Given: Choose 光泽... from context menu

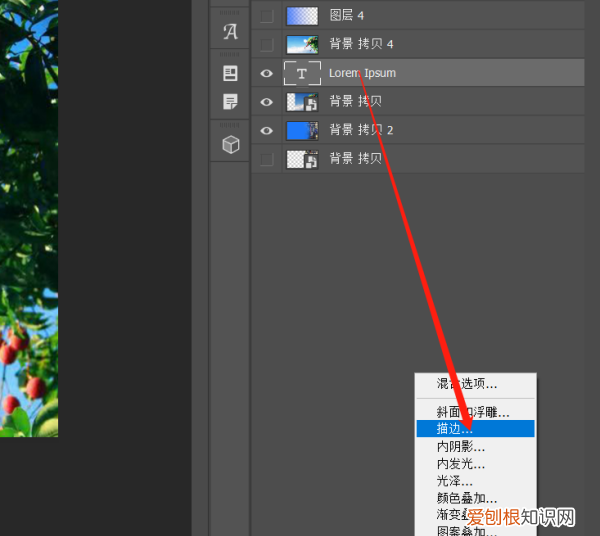Looking at the screenshot, I should coord(475,481).
